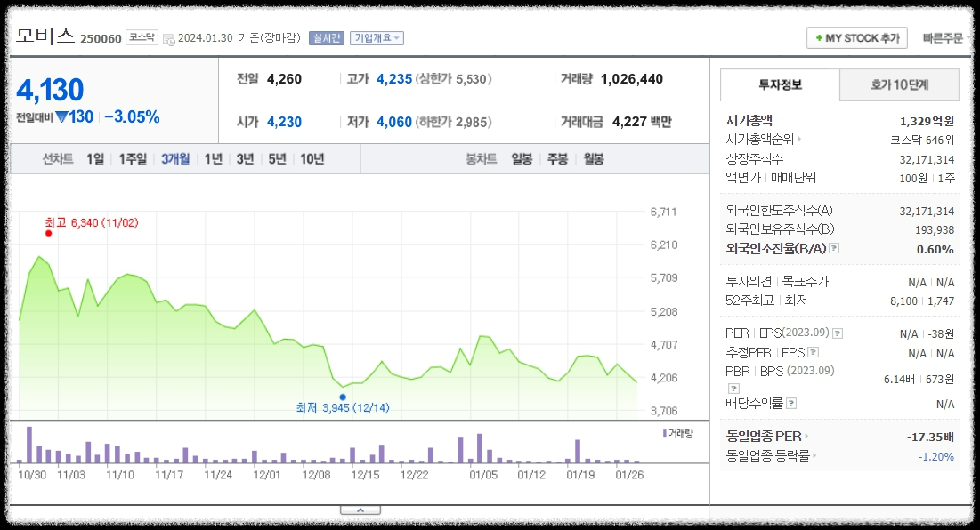Click the 최고 6,340 red point marker
The image size is (980, 530).
[x=49, y=234]
